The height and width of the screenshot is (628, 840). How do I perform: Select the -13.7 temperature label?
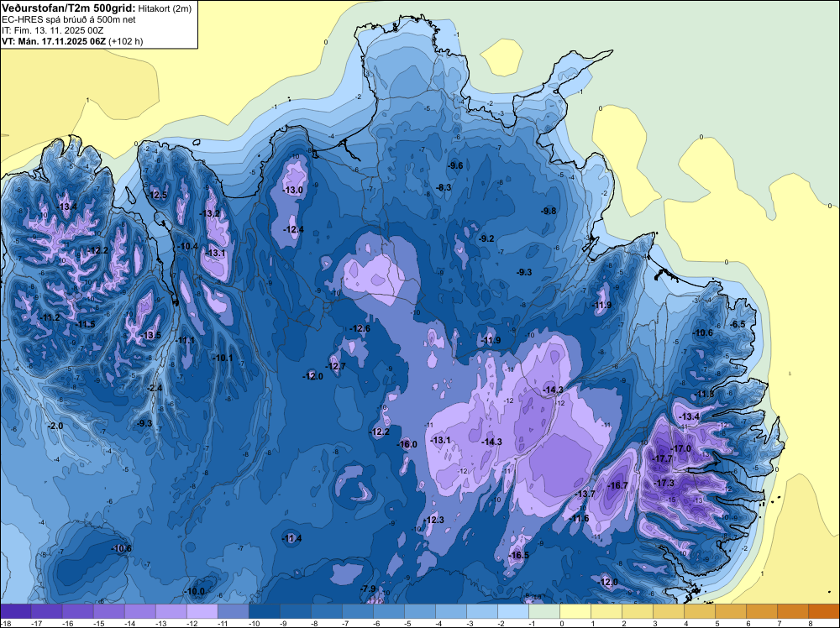(x=585, y=494)
